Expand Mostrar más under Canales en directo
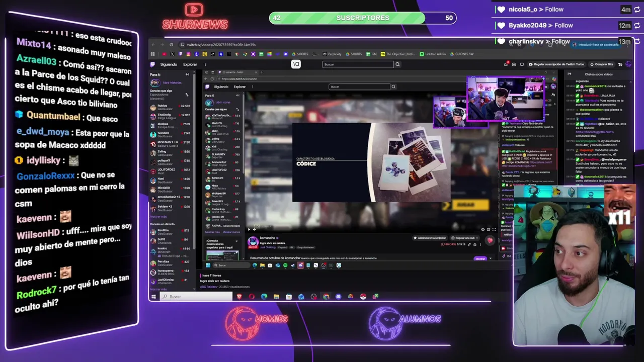644x362 pixels. 158,289
